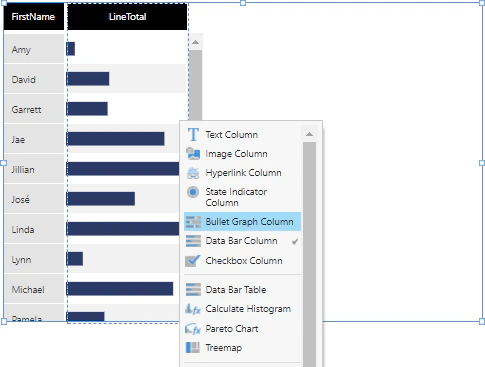This screenshot has width=485, height=367.
Task: Click the Michael name cell
Action: pyautogui.click(x=34, y=289)
